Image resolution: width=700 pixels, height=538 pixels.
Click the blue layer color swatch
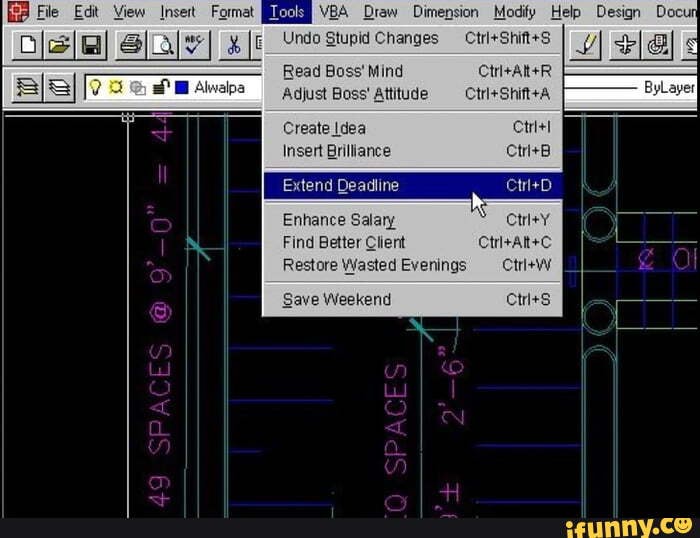pos(180,88)
